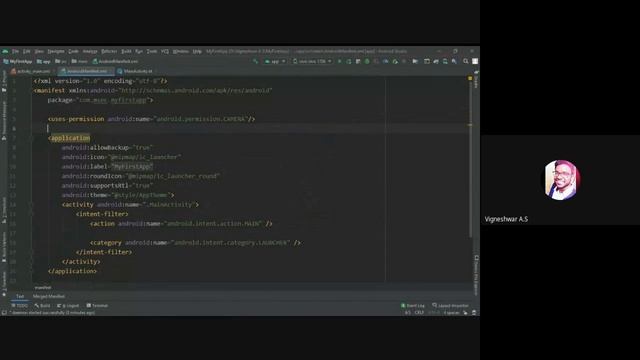Collapse the activity tag fold marker
This screenshot has width=640, height=360.
(31, 204)
